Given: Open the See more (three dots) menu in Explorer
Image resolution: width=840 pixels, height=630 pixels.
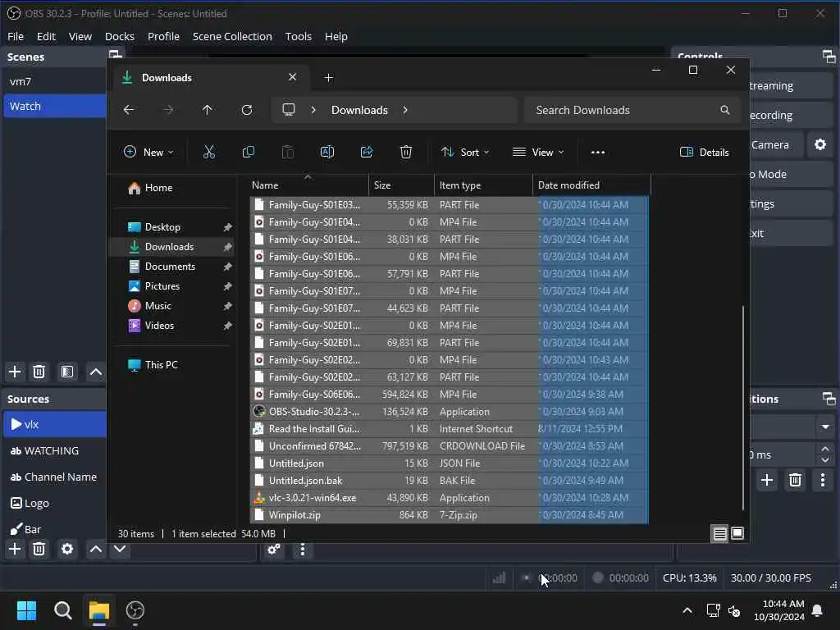Looking at the screenshot, I should 598,152.
